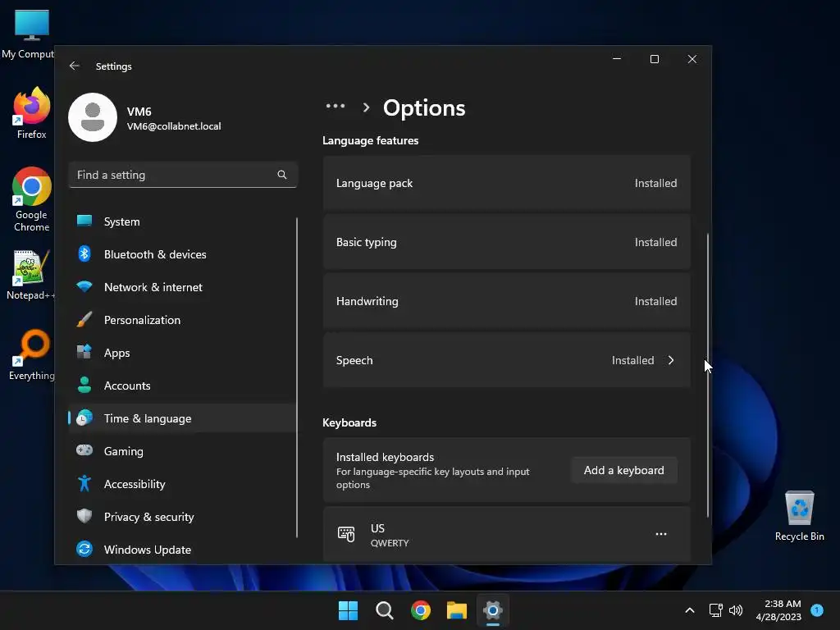Click the Settings gear on the taskbar
The image size is (840, 630).
(x=493, y=610)
